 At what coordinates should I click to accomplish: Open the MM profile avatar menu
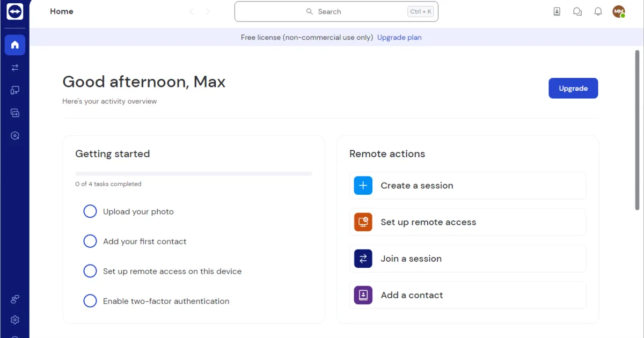(x=619, y=12)
